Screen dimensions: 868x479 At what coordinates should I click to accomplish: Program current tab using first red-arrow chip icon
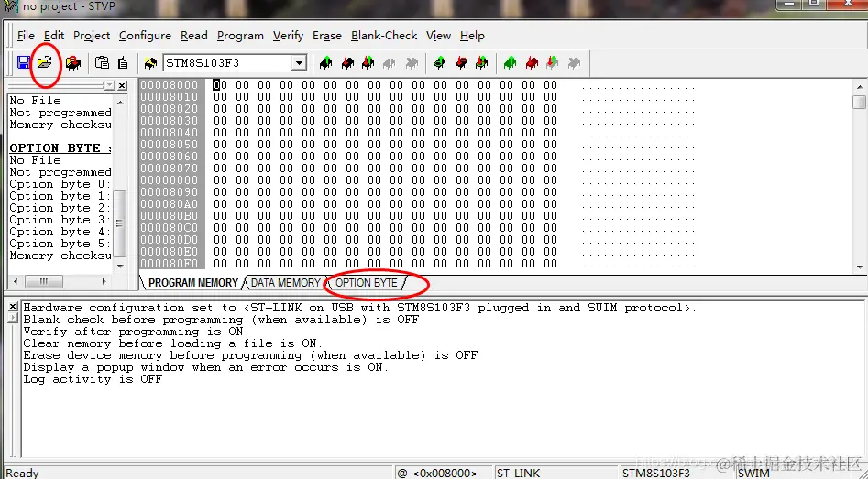tap(347, 63)
